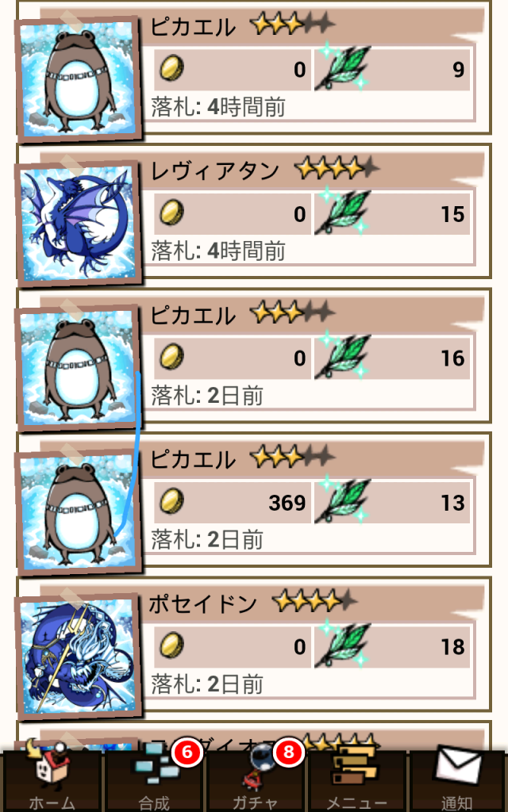Tap the ピカエル frog thumbnail won 4時間前
The height and width of the screenshot is (812, 508).
point(78,79)
